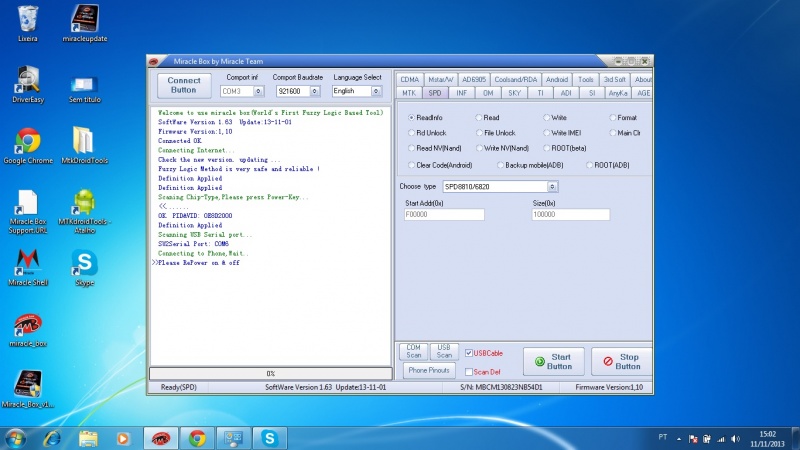800x450 pixels.
Task: Show hidden tray icons arrow
Action: [679, 439]
